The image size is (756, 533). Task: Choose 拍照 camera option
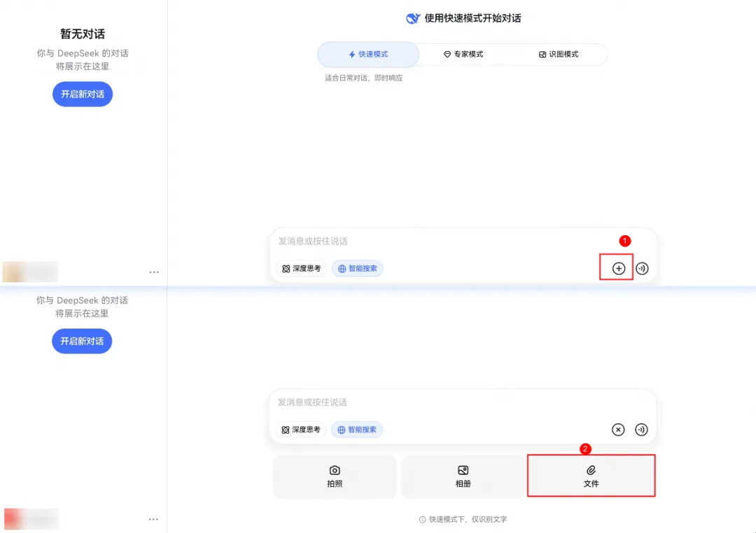click(335, 476)
